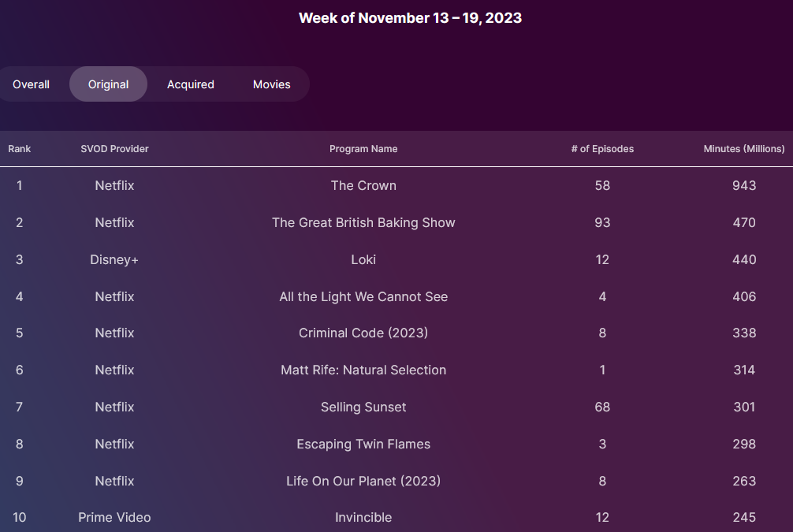Click the Program Name column header
This screenshot has width=793, height=532.
tap(363, 149)
